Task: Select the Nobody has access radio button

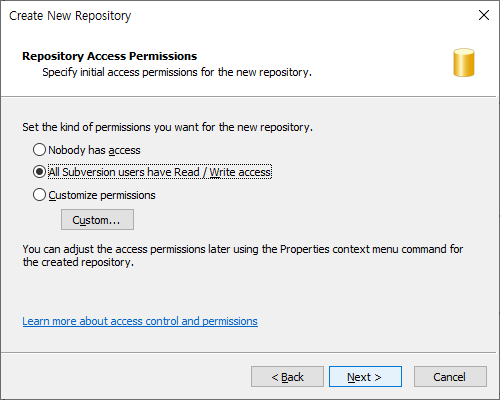Action: click(39, 150)
